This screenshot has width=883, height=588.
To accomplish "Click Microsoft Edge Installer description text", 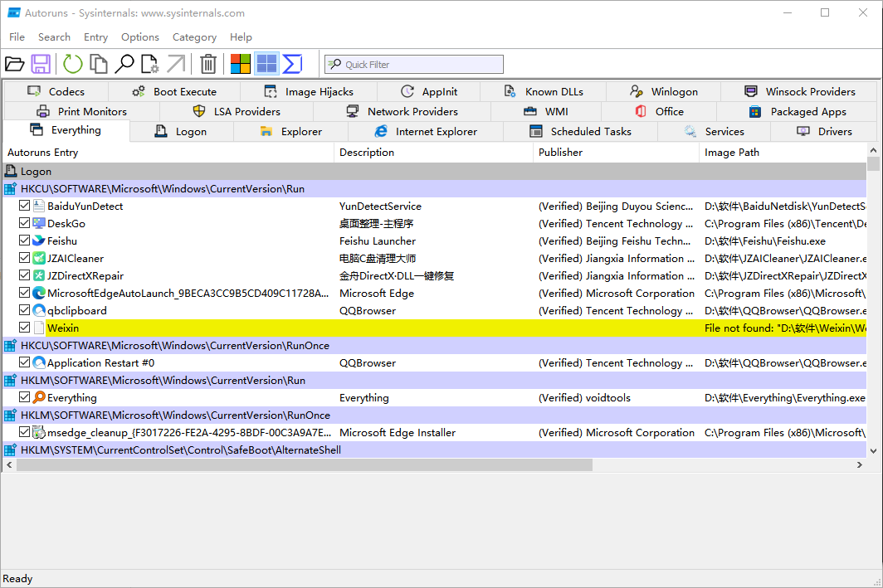I will pyautogui.click(x=398, y=433).
